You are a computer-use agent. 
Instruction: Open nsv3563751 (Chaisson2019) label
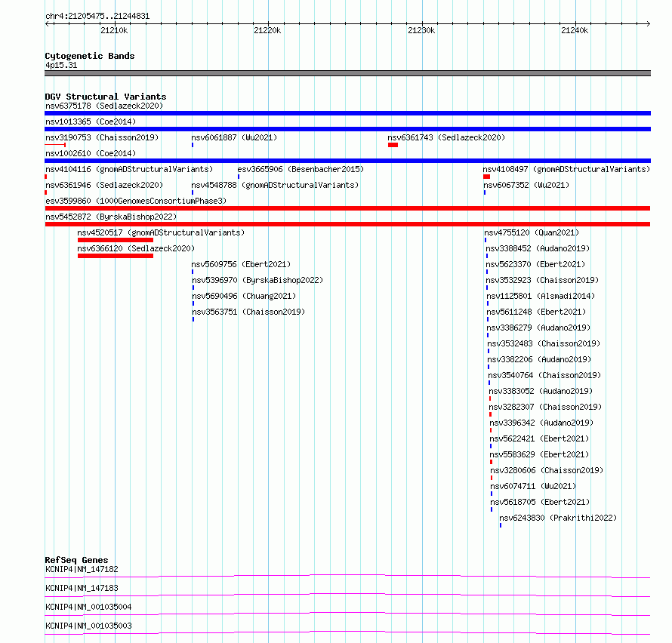(248, 312)
